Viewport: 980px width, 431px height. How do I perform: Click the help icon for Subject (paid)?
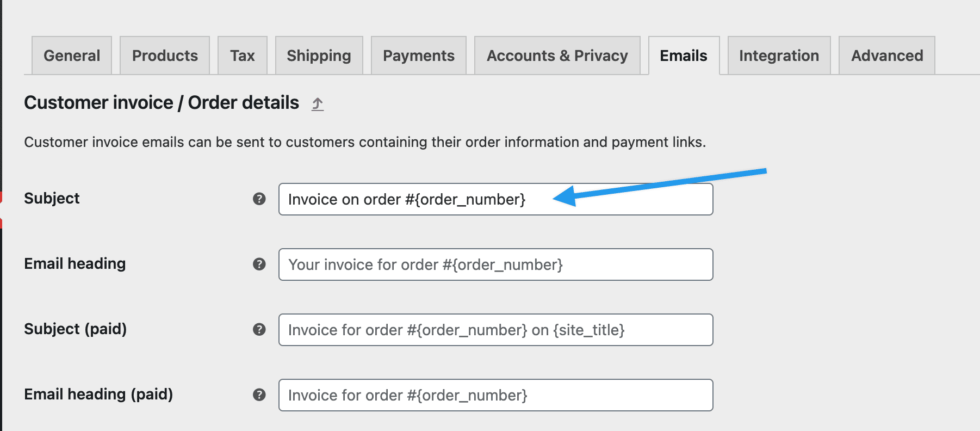(x=259, y=330)
